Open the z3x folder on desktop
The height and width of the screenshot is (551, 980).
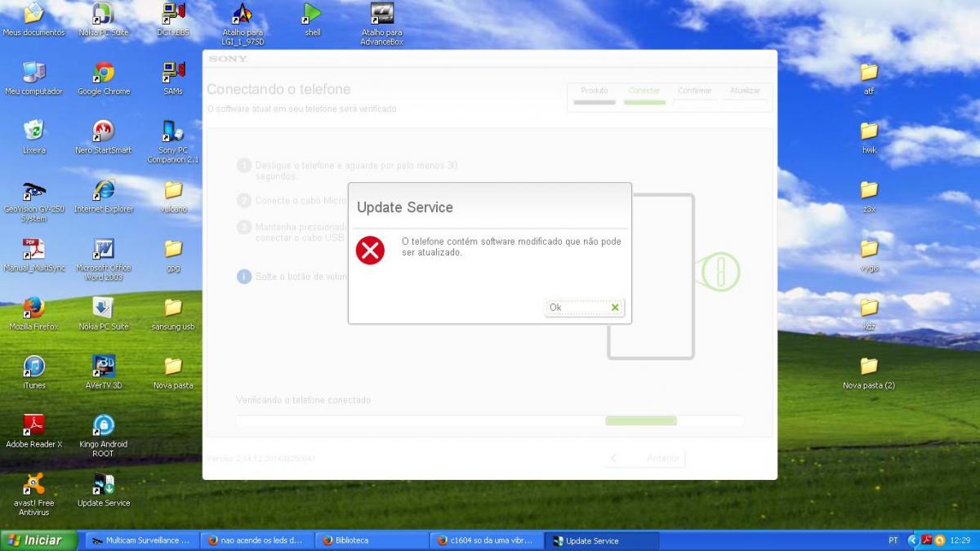pos(869,196)
